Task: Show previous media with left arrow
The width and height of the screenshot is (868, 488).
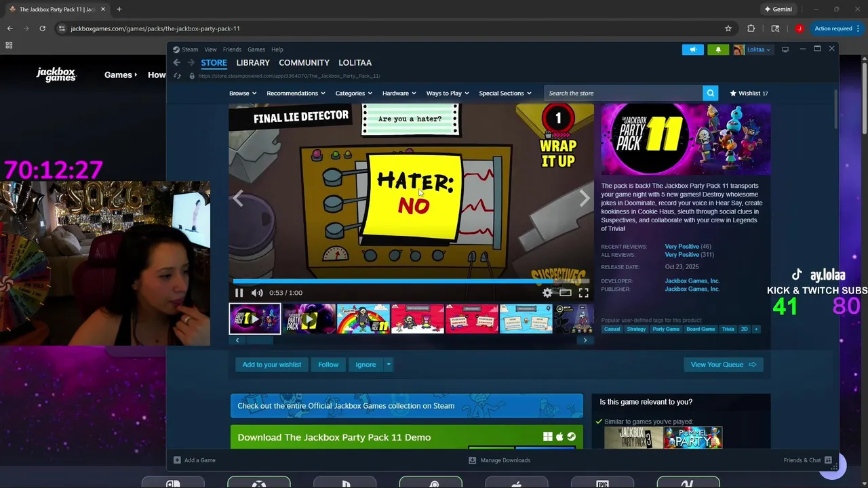Action: click(238, 198)
